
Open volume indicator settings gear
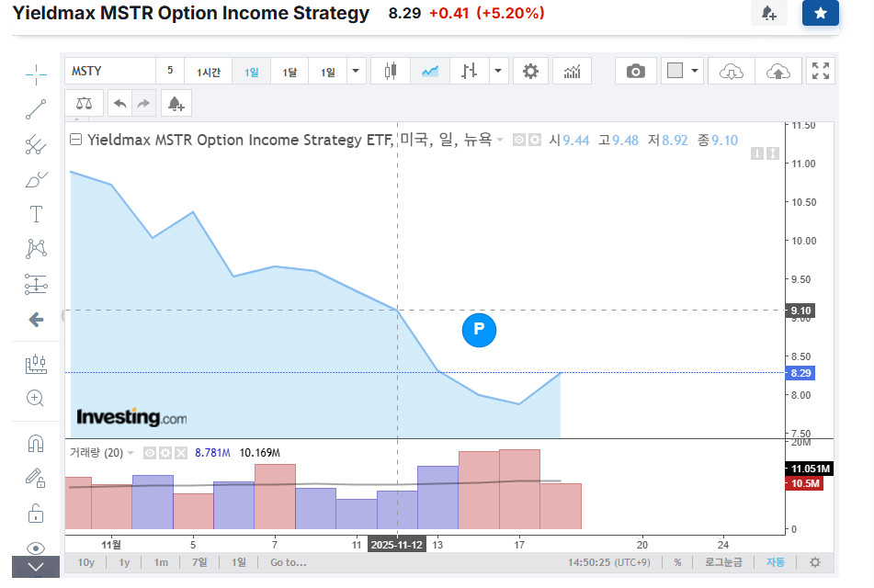point(165,453)
